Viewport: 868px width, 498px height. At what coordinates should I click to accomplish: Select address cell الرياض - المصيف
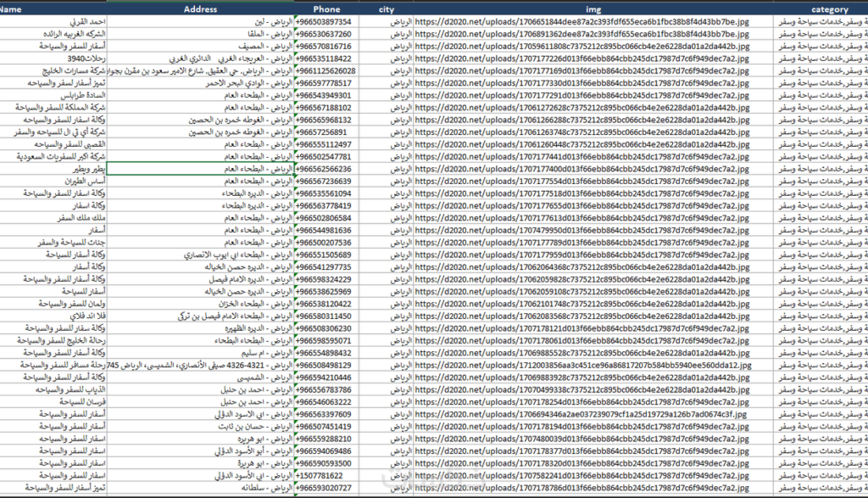pos(200,46)
